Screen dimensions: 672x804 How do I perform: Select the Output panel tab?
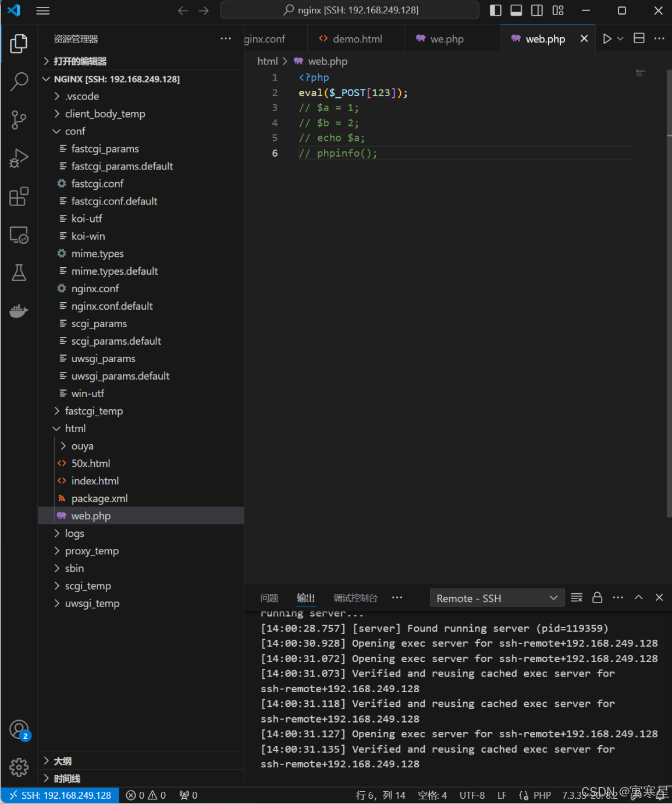coord(305,598)
